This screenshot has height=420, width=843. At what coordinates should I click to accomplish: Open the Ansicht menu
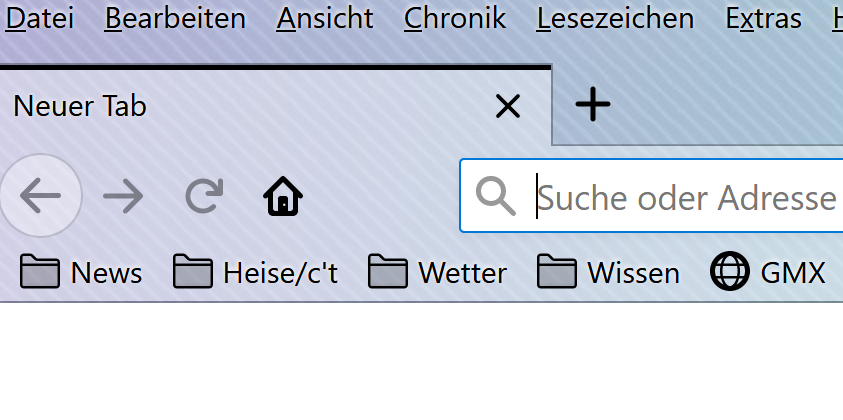[324, 18]
